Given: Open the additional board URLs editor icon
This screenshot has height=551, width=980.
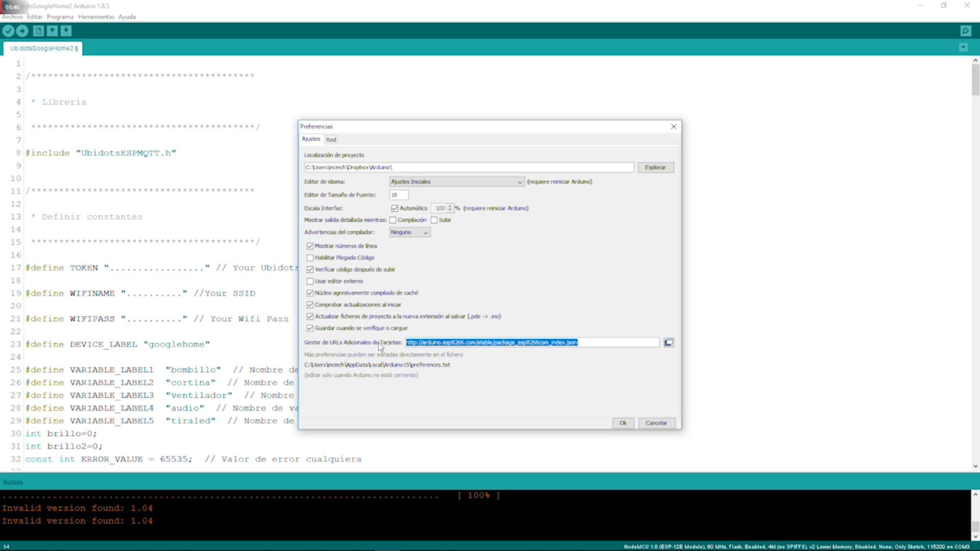Looking at the screenshot, I should coord(669,342).
